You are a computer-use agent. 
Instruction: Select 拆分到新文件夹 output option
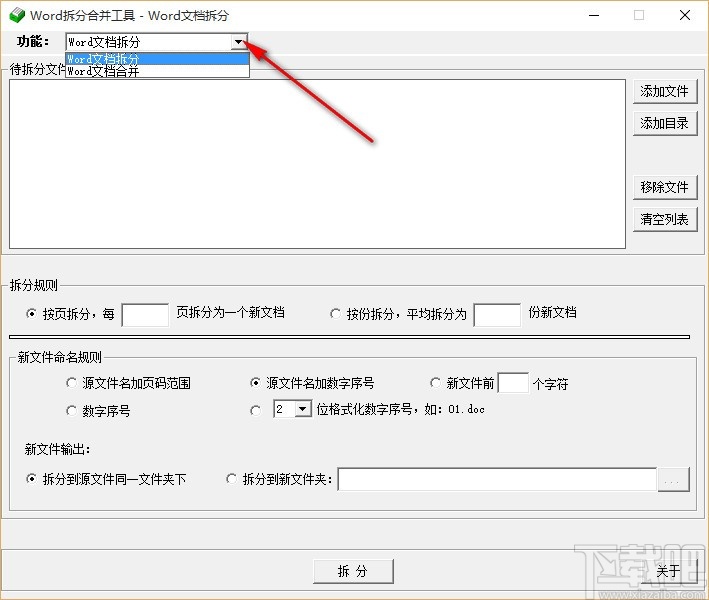point(231,479)
